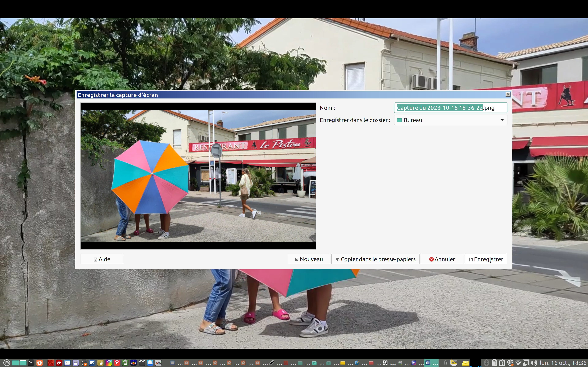Expand the Bureau folder dropdown
The height and width of the screenshot is (367, 588).
[502, 120]
